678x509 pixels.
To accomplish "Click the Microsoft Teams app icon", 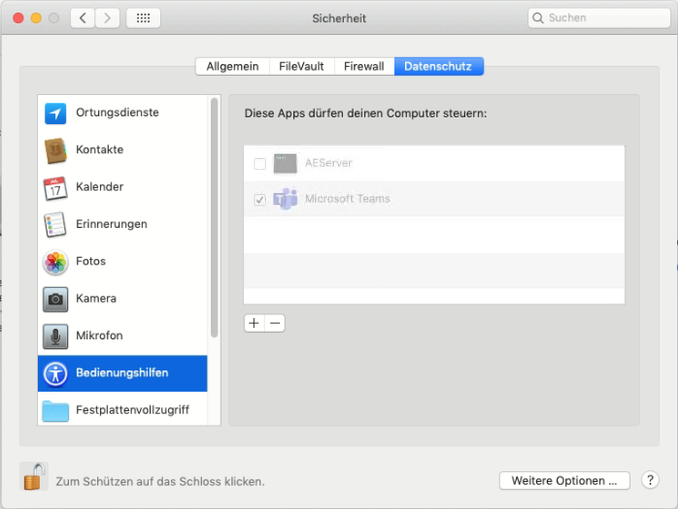I will (285, 199).
